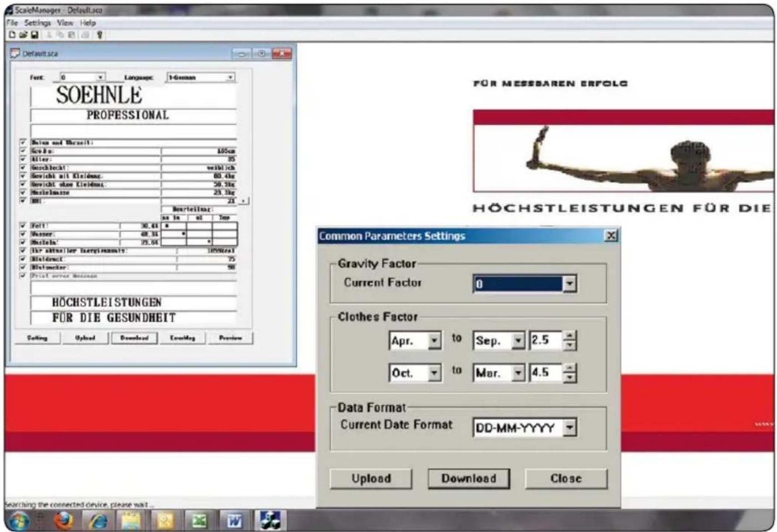Screen dimensions: 777x532
Task: Launch Firefox from the taskbar
Action: [x=63, y=521]
